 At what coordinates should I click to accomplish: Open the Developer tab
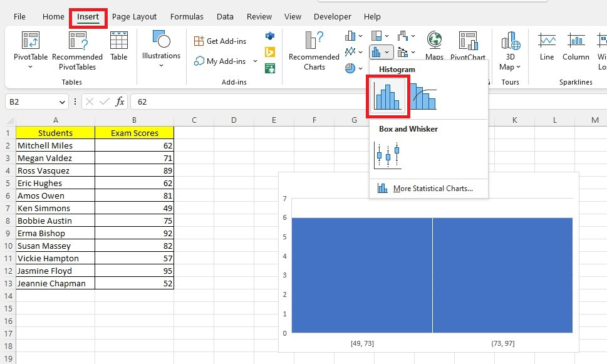coord(332,16)
